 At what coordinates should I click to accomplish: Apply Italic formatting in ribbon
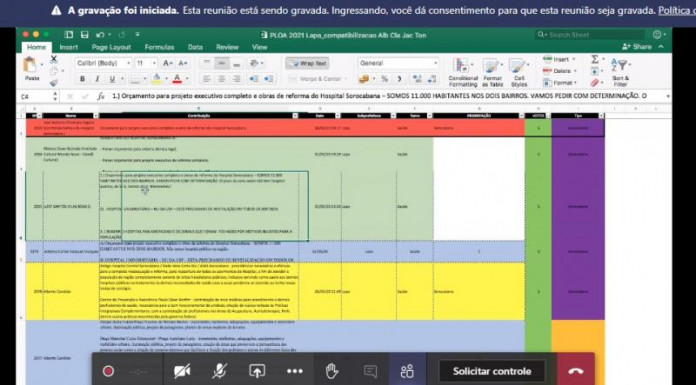click(x=97, y=79)
